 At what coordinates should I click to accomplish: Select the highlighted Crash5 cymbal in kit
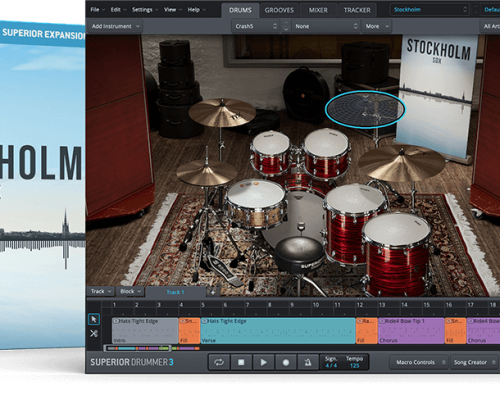365,109
